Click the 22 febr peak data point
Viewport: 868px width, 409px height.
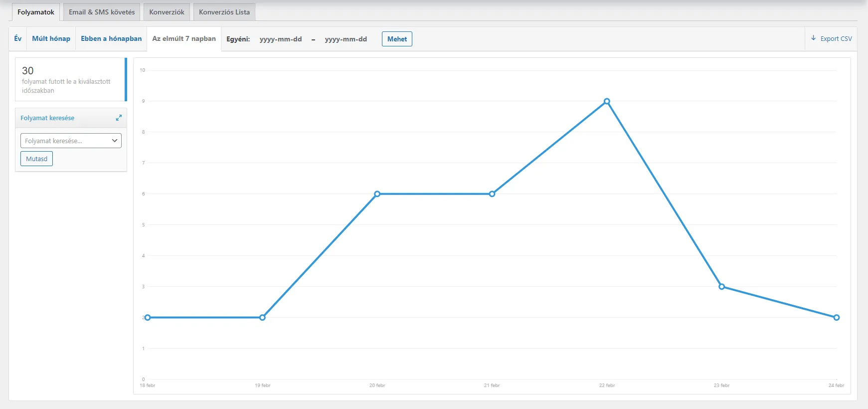[607, 101]
